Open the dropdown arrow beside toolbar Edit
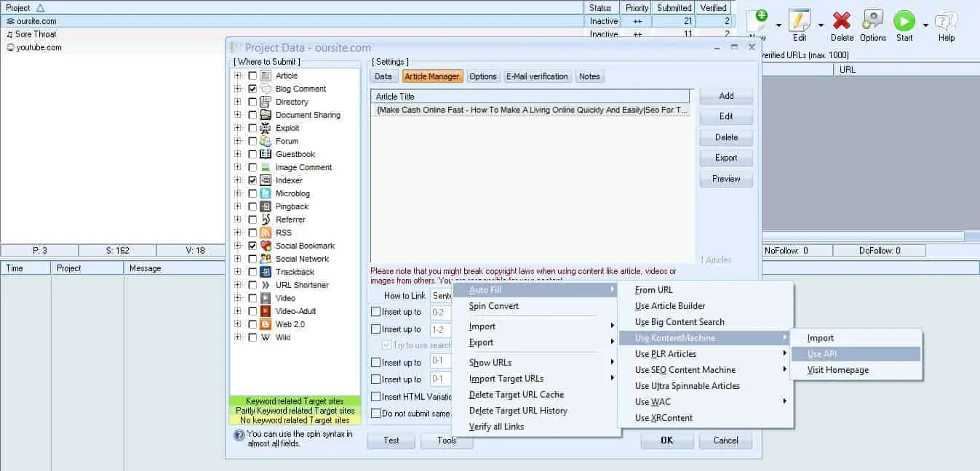The height and width of the screenshot is (471, 980). click(821, 25)
